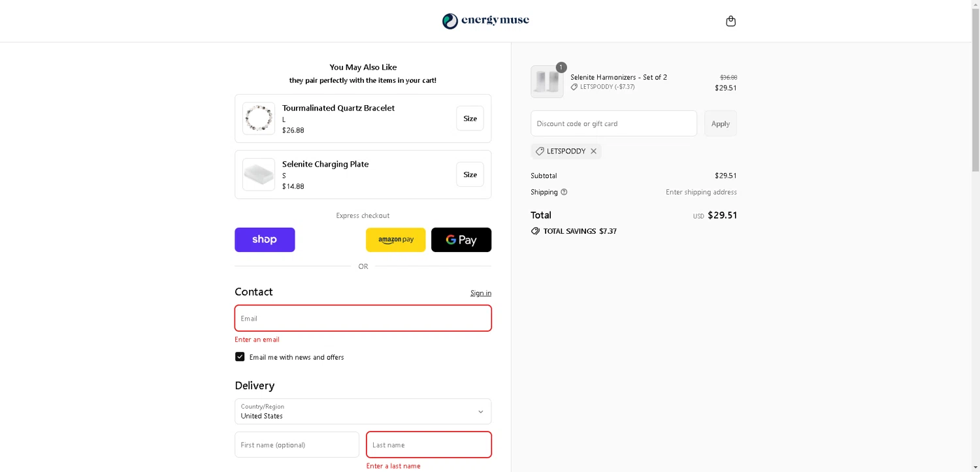Click the total savings tag icon
This screenshot has width=980, height=472.
point(535,231)
